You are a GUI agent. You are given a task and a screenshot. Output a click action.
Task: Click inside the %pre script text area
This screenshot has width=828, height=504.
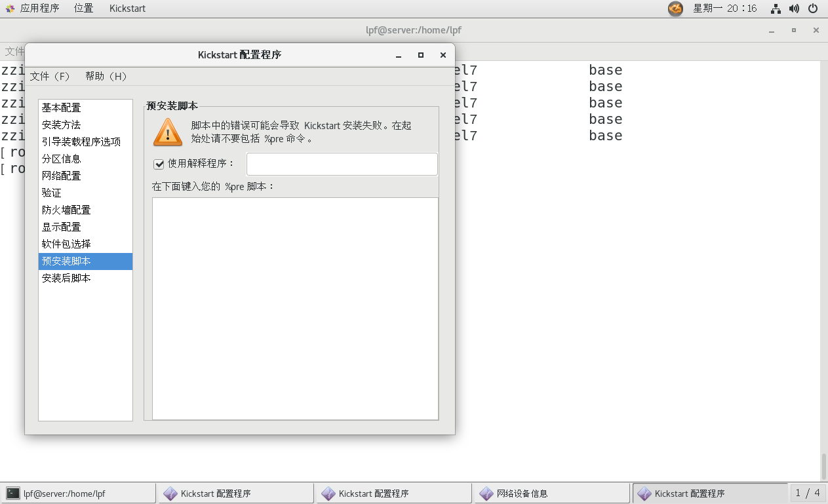295,308
